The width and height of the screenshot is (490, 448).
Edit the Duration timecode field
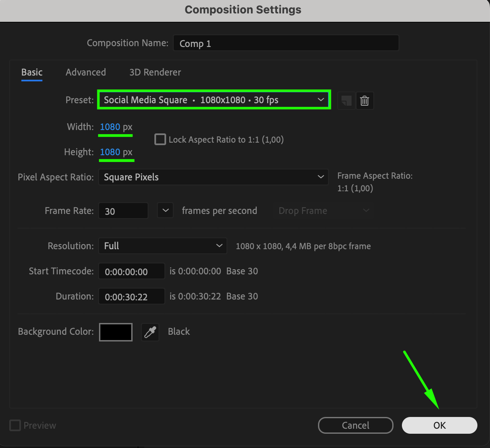pos(132,297)
